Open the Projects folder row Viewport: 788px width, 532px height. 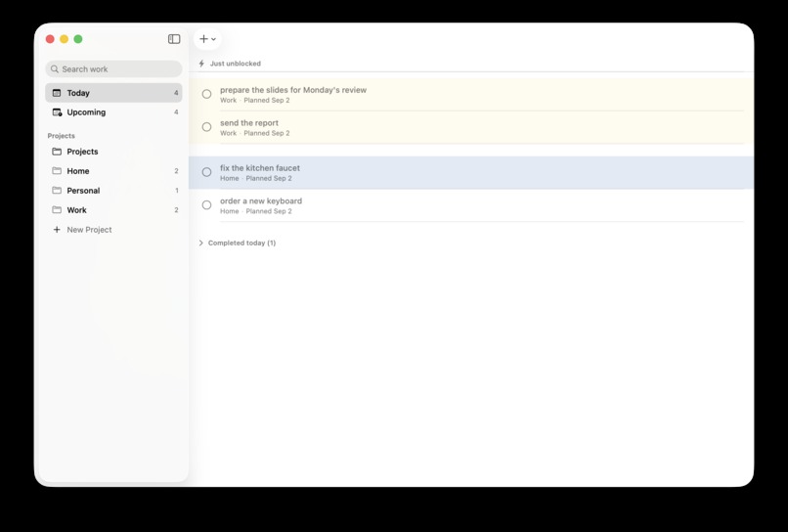(113, 152)
